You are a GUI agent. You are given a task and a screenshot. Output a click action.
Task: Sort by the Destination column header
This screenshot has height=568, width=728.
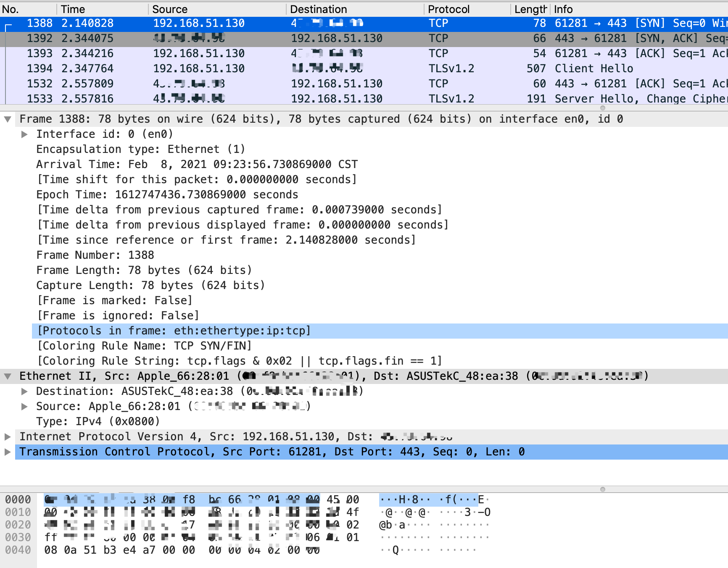click(355, 9)
